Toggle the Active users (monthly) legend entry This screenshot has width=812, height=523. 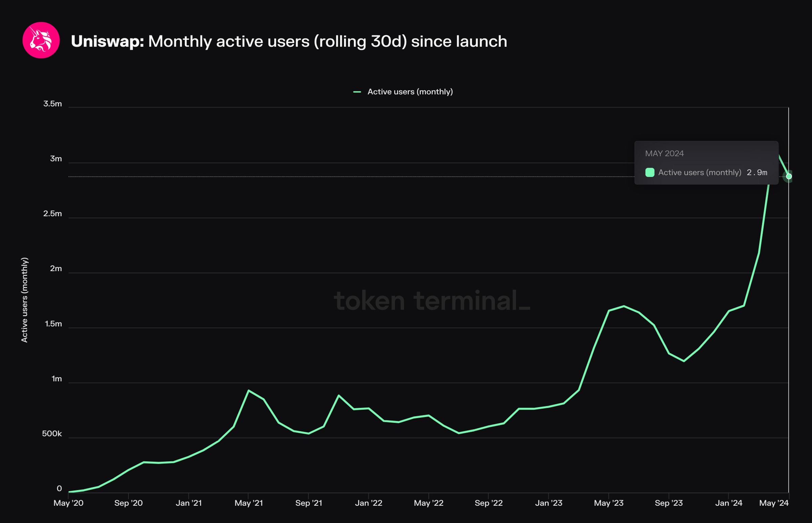point(410,92)
